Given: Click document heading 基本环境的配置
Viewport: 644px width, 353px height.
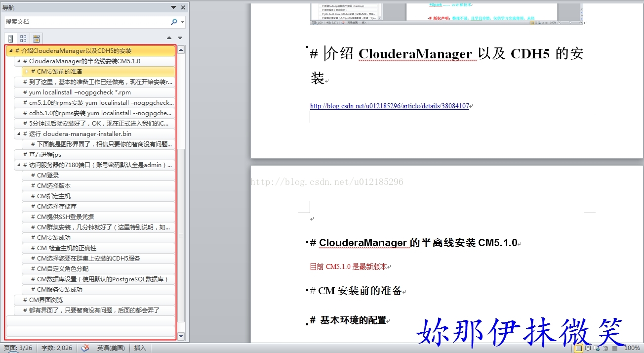Looking at the screenshot, I should (x=348, y=320).
